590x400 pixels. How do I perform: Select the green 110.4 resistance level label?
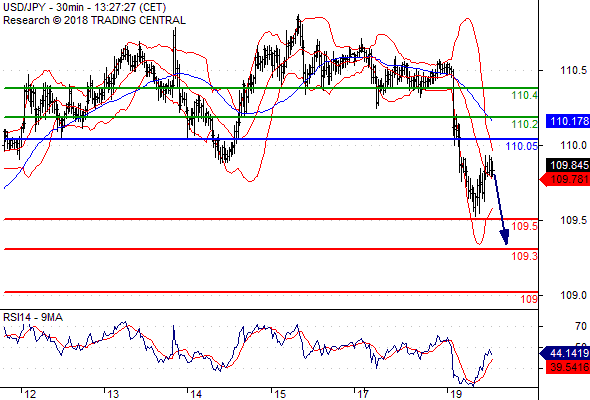[525, 95]
